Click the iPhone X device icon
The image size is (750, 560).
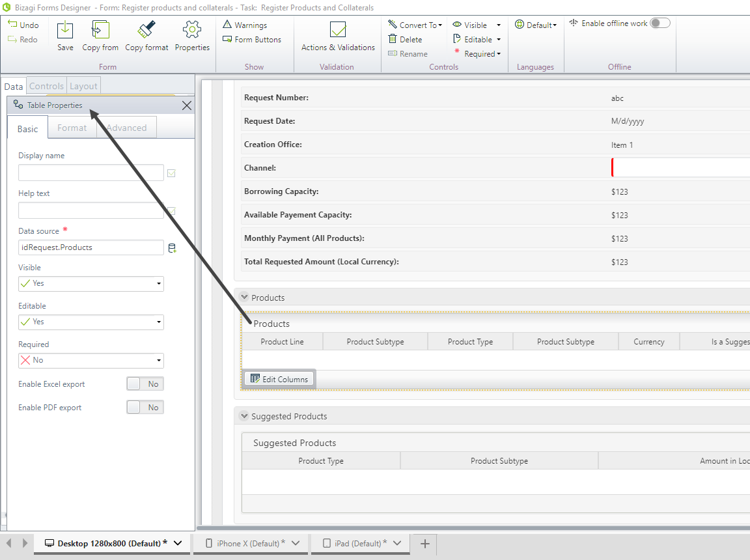coord(209,543)
